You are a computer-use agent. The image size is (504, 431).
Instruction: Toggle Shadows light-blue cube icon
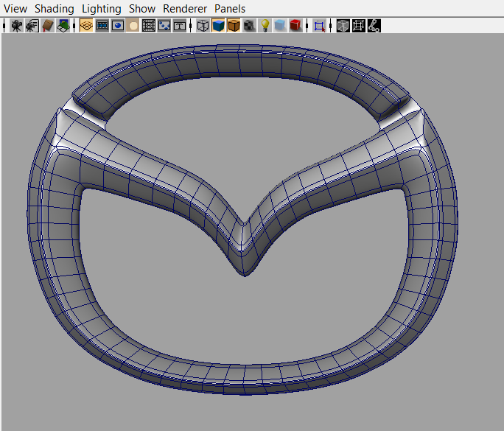pyautogui.click(x=280, y=26)
